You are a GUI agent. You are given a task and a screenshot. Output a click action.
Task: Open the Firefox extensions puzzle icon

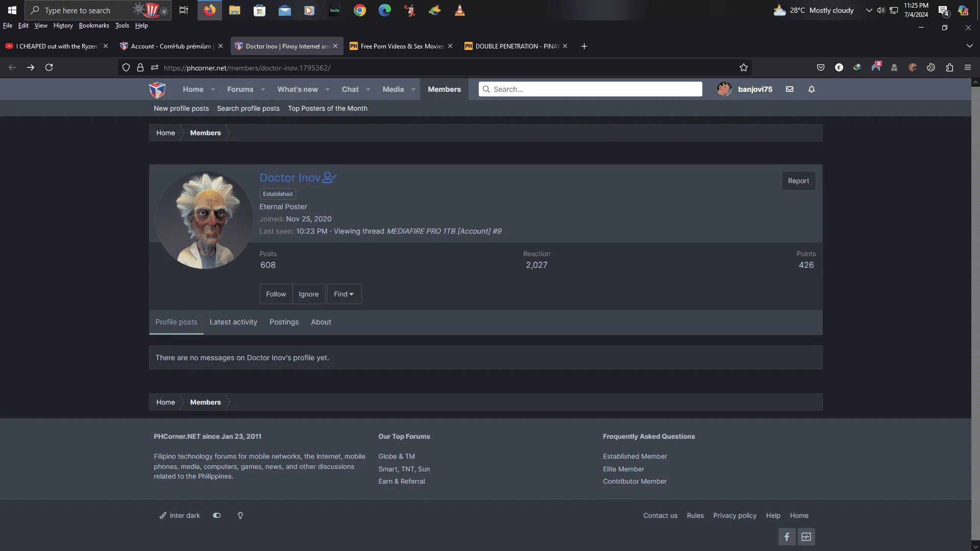tap(949, 67)
